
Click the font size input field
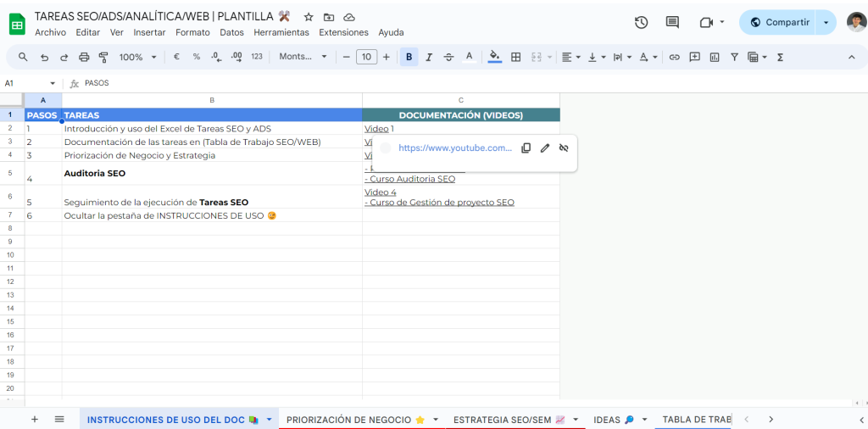click(x=366, y=57)
